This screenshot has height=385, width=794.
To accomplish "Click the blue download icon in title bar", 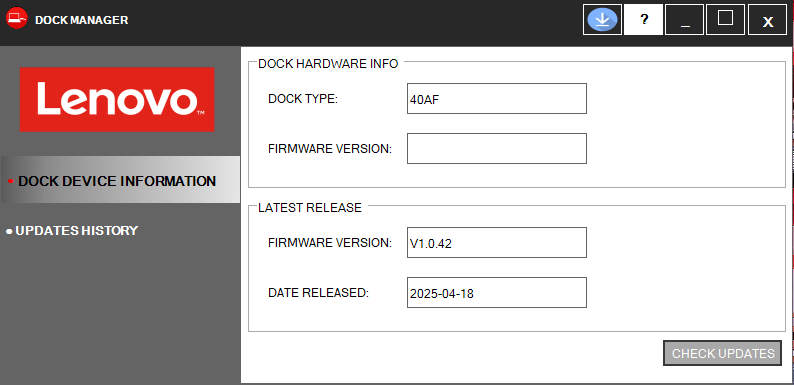I will point(603,20).
